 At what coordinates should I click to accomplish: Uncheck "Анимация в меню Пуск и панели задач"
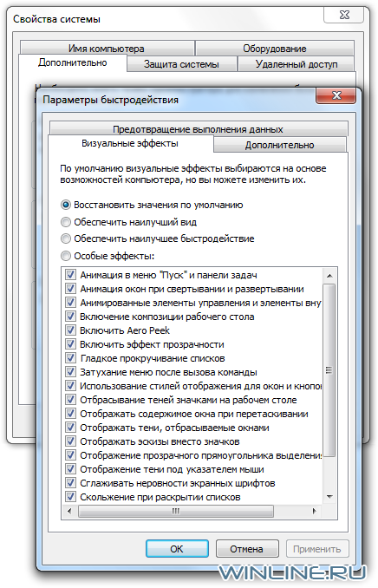(70, 275)
